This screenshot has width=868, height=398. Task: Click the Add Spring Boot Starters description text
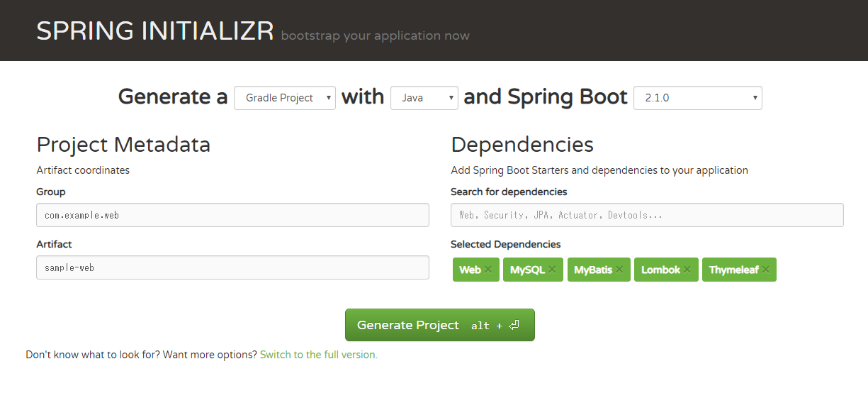pos(599,170)
